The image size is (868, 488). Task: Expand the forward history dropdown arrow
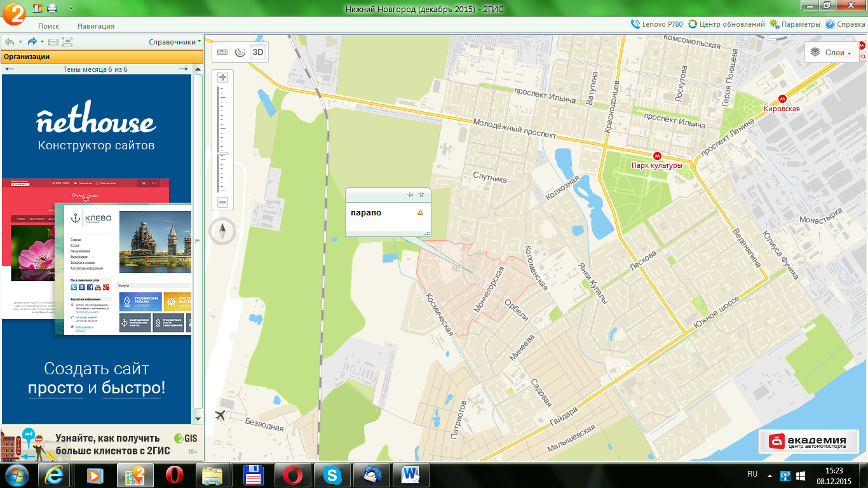tap(42, 42)
